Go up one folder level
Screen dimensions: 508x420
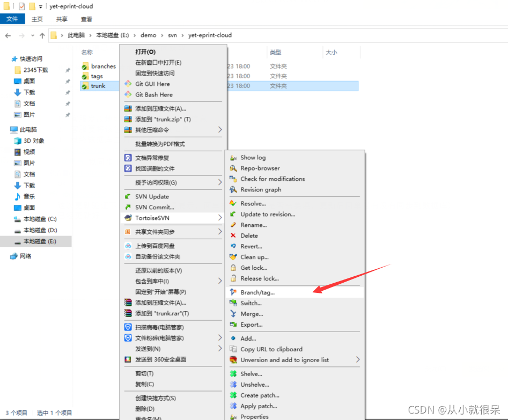point(42,35)
